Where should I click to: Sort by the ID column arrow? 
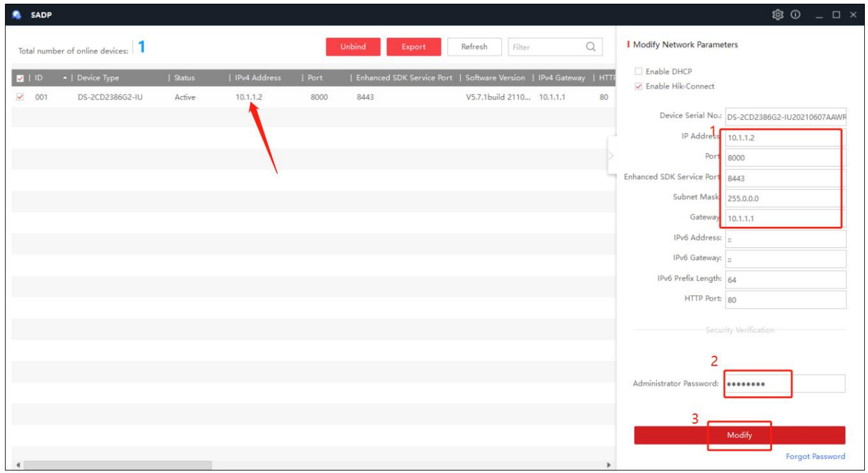coord(65,78)
